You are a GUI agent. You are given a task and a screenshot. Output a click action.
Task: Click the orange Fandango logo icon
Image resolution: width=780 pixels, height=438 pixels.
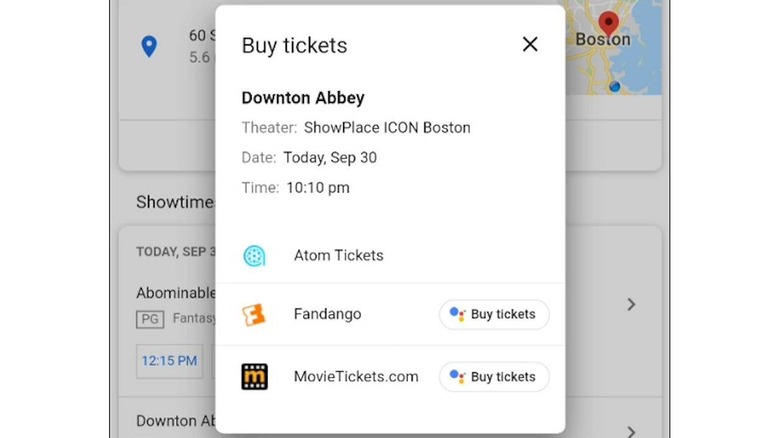[x=254, y=315]
